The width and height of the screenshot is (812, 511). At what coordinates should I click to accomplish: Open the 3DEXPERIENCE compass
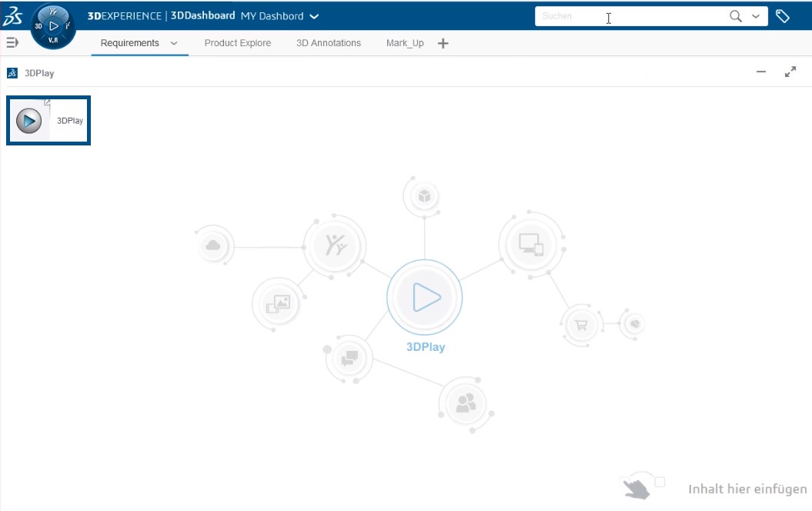pyautogui.click(x=53, y=26)
